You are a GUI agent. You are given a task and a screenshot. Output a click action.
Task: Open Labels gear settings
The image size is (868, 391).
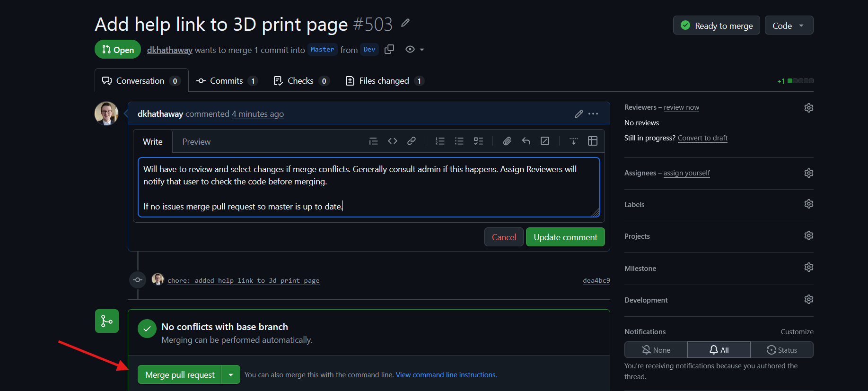[809, 204]
